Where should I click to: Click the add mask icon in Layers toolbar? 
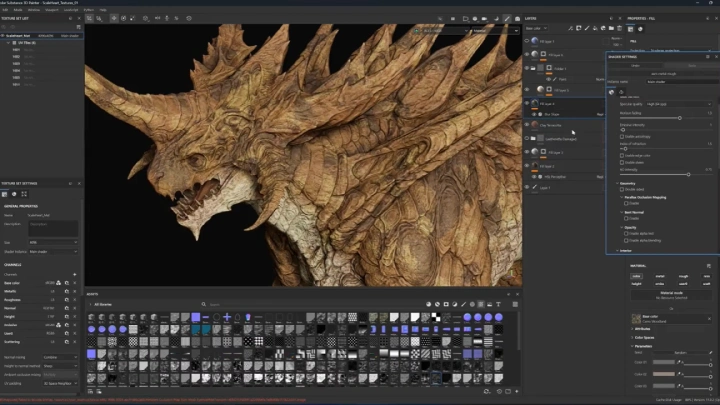click(579, 28)
